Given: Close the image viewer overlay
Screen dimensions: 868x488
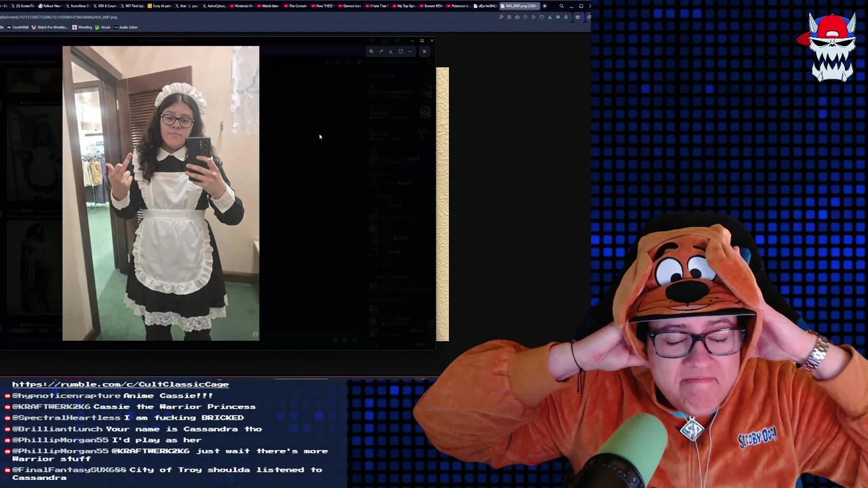Looking at the screenshot, I should coord(424,52).
